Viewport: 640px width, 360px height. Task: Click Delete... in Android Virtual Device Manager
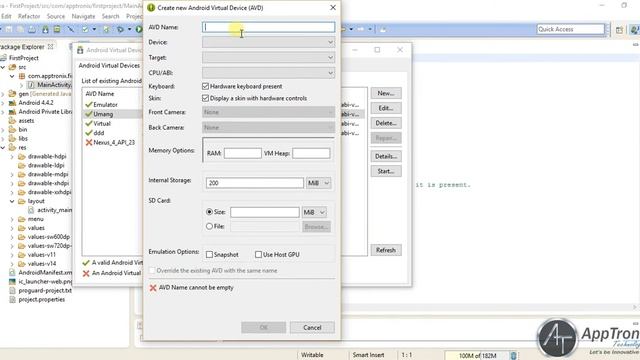pyautogui.click(x=386, y=123)
